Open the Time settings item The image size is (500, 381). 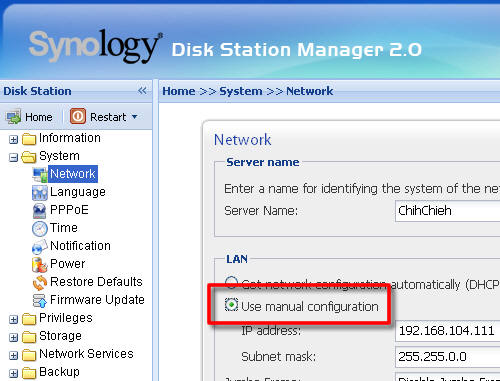click(64, 228)
